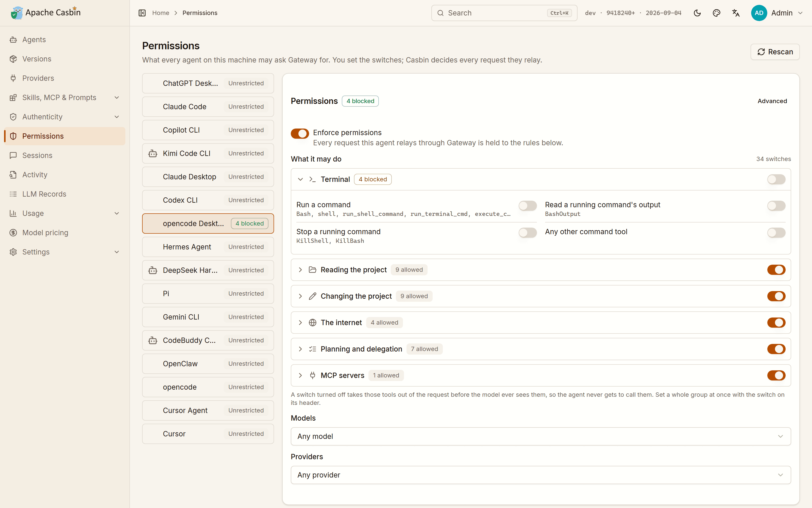
Task: Click the AD user avatar
Action: tap(759, 13)
